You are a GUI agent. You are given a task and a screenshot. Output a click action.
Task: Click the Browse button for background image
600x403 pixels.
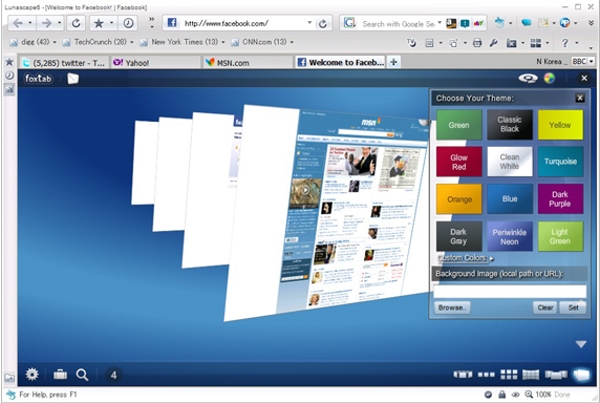coord(451,308)
